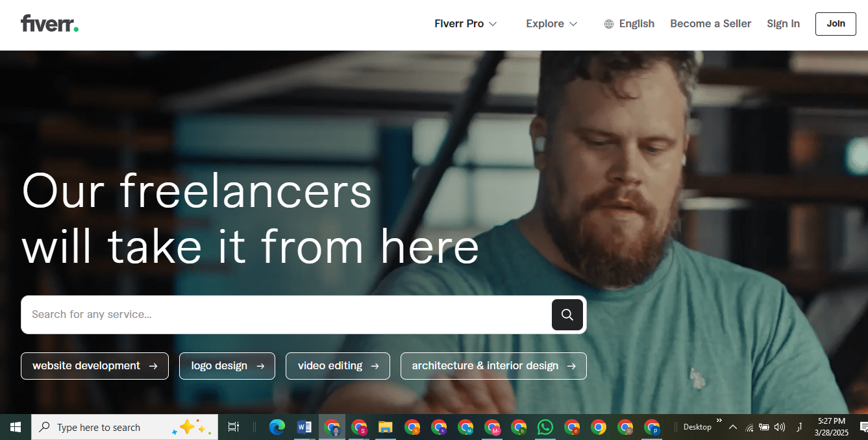Click the Windows taskbar search box
The height and width of the screenshot is (440, 868).
125,427
